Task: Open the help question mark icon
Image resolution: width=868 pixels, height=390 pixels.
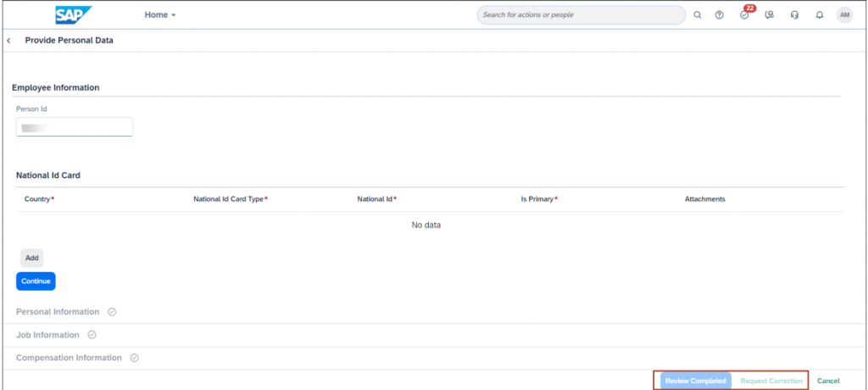Action: click(x=719, y=15)
